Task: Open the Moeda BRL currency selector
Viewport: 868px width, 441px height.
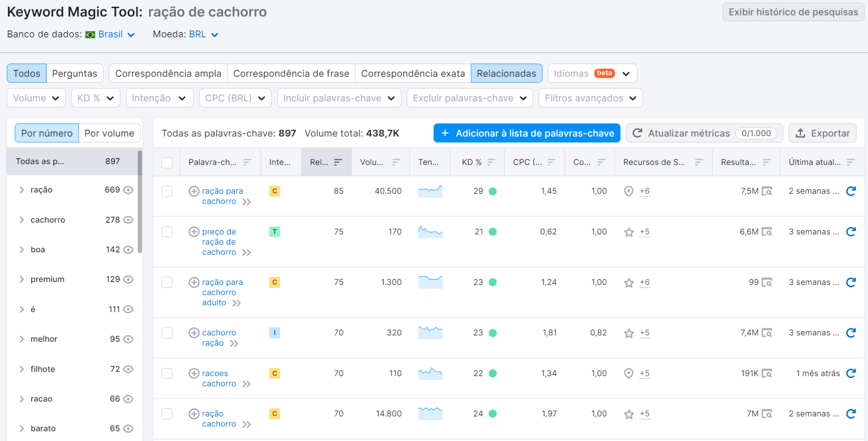Action: pos(204,34)
